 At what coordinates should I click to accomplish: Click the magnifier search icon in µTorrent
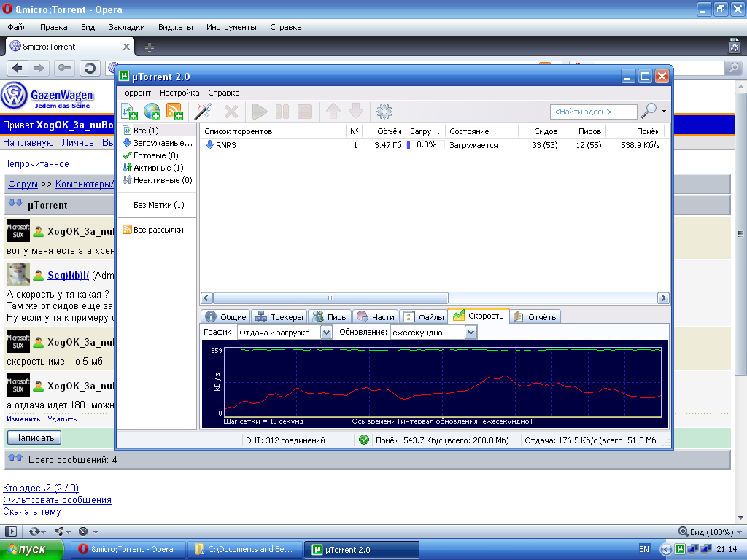[649, 111]
